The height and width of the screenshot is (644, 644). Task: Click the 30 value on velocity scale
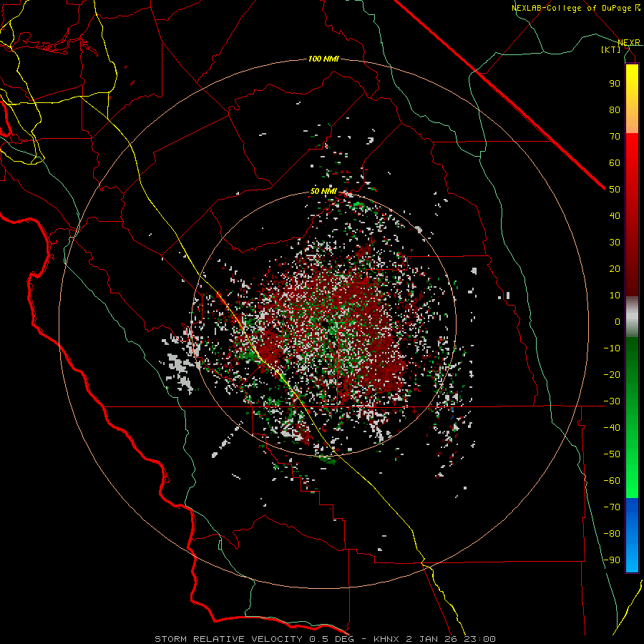tap(615, 243)
